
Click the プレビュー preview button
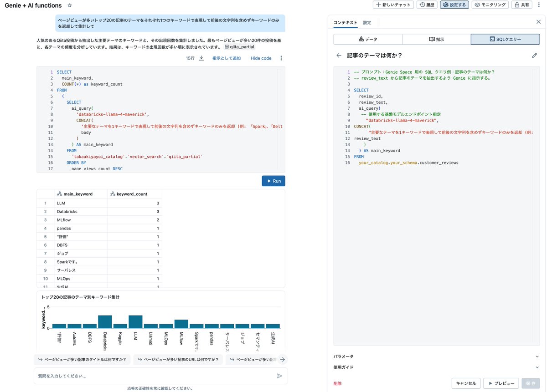click(501, 383)
